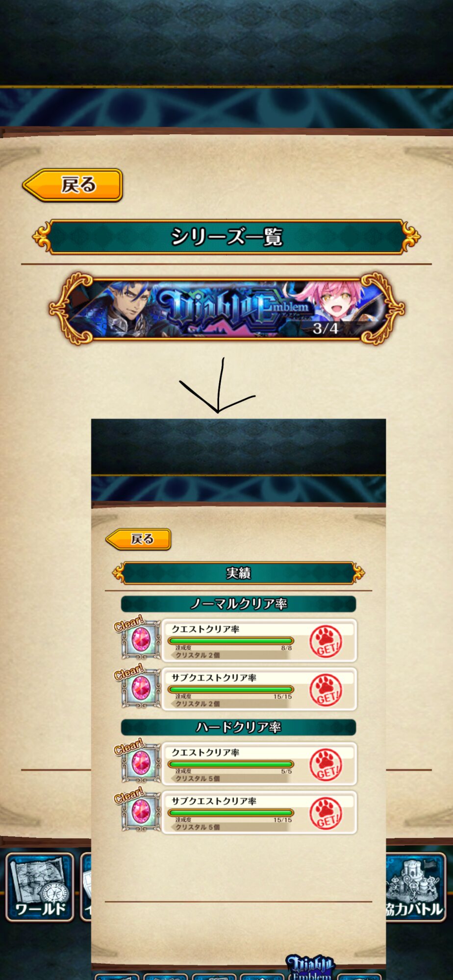Tap crystal gem icon for hard subquest reward
The width and height of the screenshot is (453, 980).
pyautogui.click(x=141, y=812)
